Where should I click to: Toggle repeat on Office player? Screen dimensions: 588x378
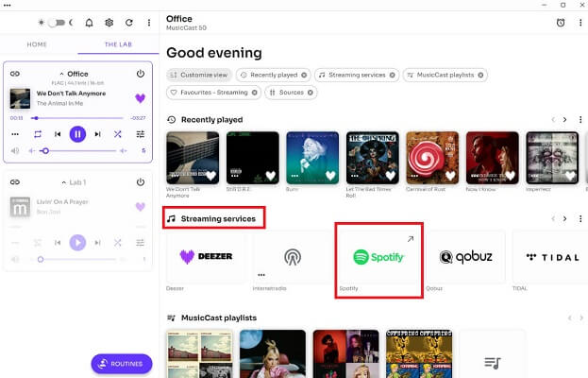(x=38, y=134)
